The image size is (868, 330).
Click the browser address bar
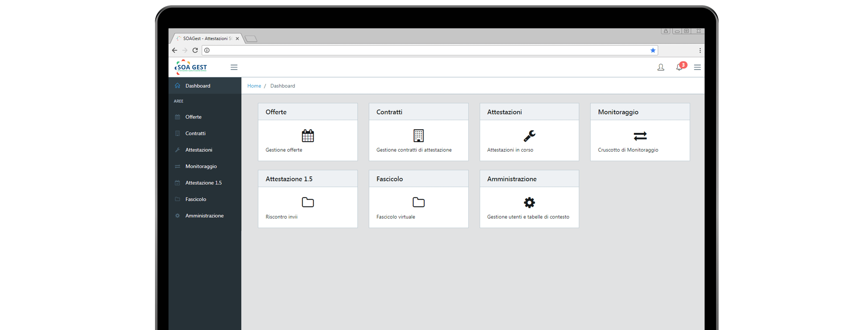(x=428, y=50)
